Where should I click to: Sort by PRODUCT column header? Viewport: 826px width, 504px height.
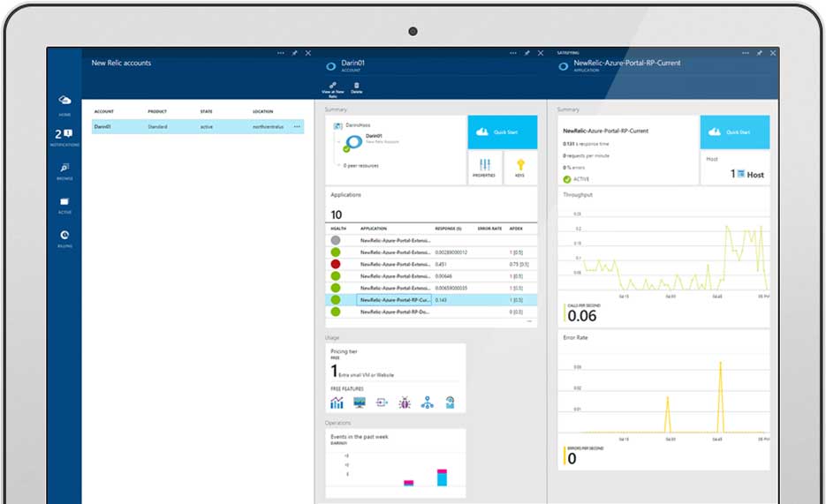pos(157,111)
